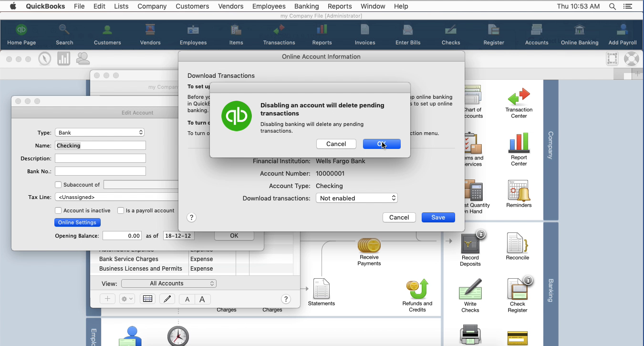This screenshot has width=644, height=346.
Task: Click the as of date field
Action: pos(178,236)
